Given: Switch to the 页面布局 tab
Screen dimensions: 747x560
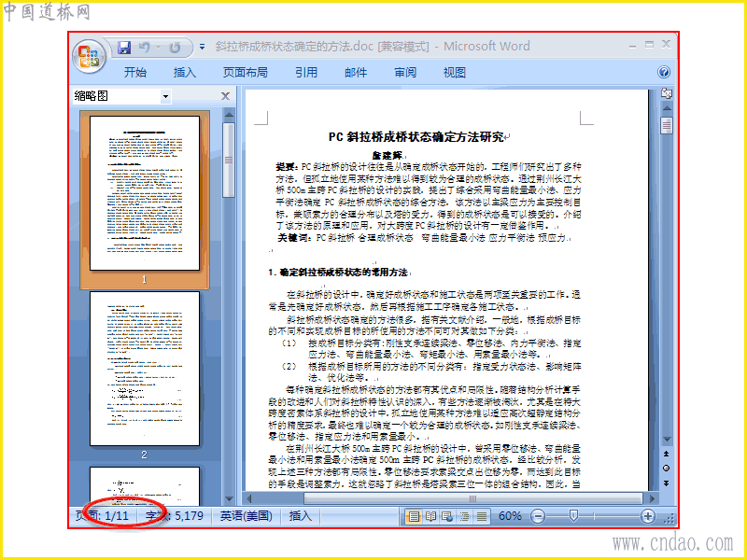Looking at the screenshot, I should (x=246, y=73).
